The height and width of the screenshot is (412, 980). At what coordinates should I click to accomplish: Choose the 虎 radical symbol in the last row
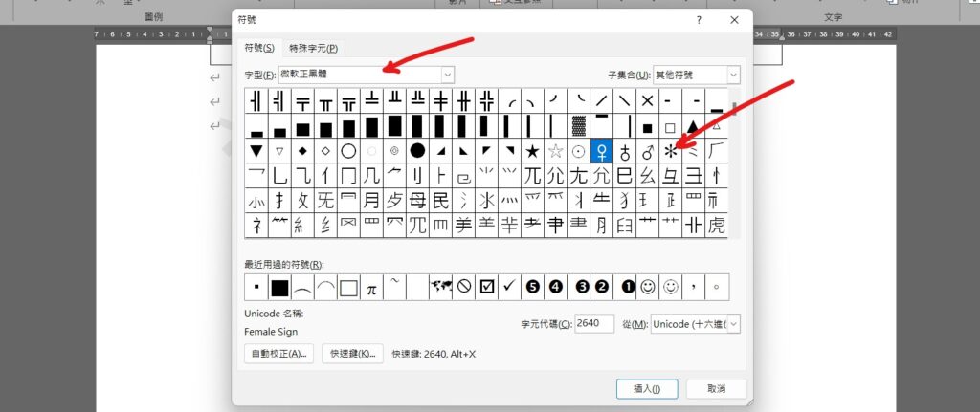pos(716,226)
